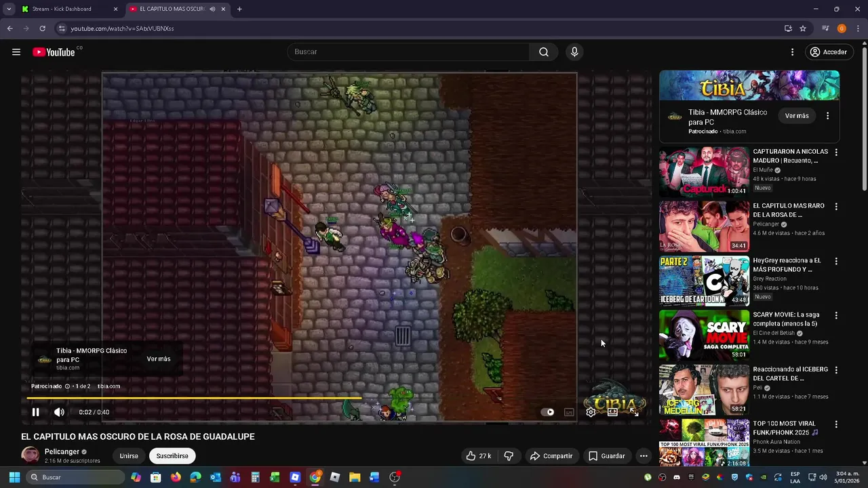Close the Kick Dashboard tab
Viewport: 868px width, 488px height.
point(115,9)
